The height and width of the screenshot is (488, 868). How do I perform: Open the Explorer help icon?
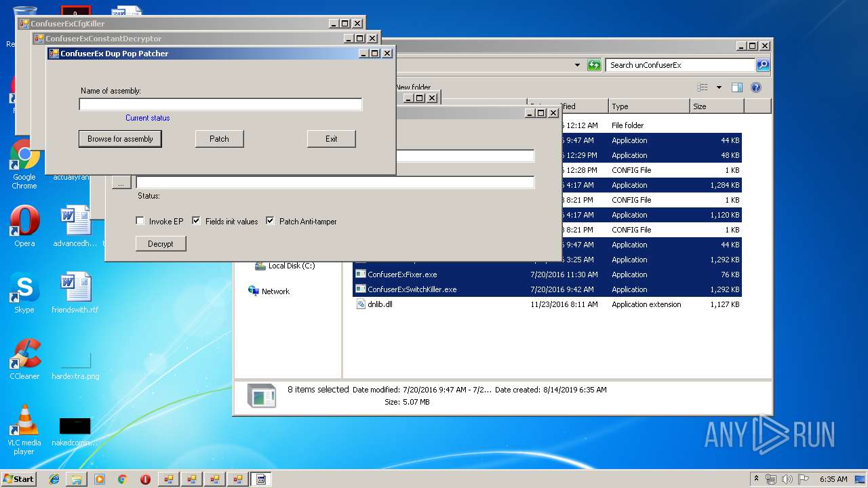pos(756,87)
